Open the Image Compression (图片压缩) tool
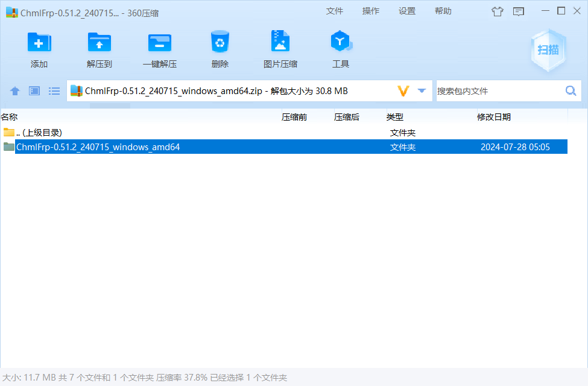The width and height of the screenshot is (588, 386). coord(280,43)
